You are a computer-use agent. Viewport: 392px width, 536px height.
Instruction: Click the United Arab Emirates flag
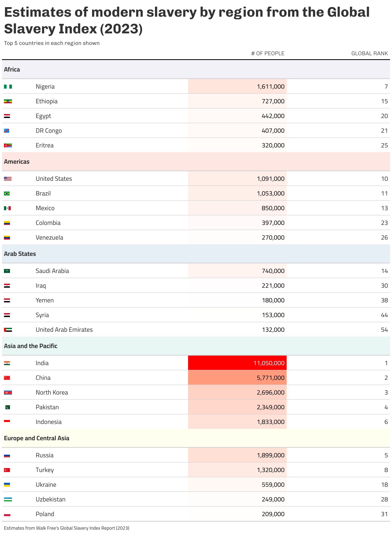(8, 330)
